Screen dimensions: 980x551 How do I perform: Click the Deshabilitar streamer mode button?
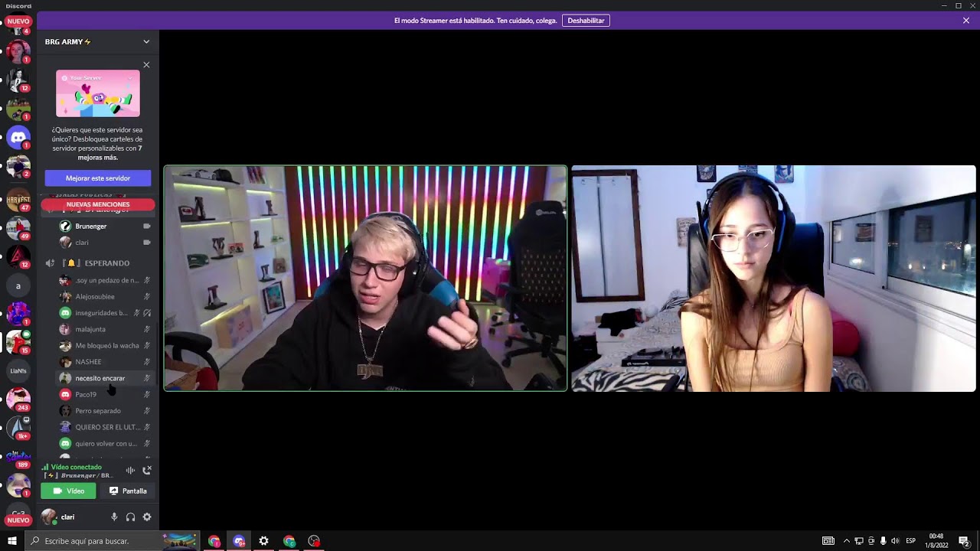[586, 21]
